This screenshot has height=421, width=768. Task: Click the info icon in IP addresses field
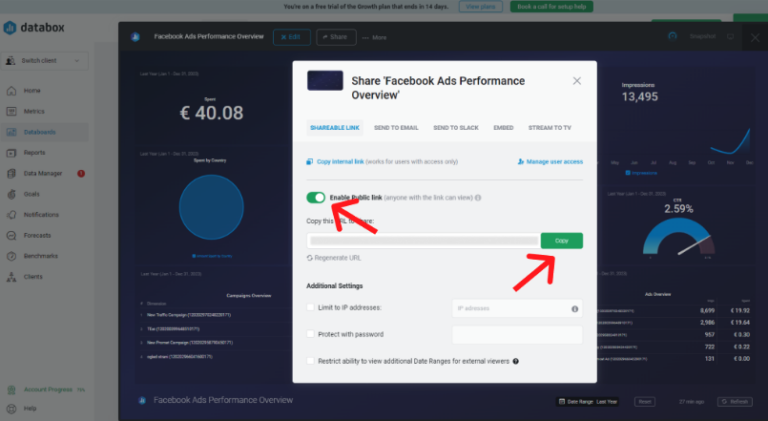click(x=574, y=309)
